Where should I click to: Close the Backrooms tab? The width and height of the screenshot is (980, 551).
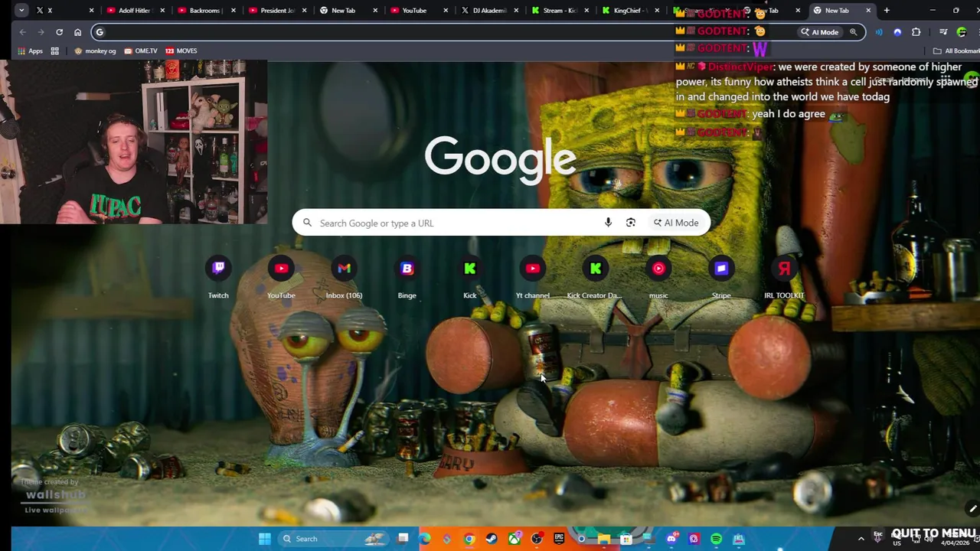233,10
